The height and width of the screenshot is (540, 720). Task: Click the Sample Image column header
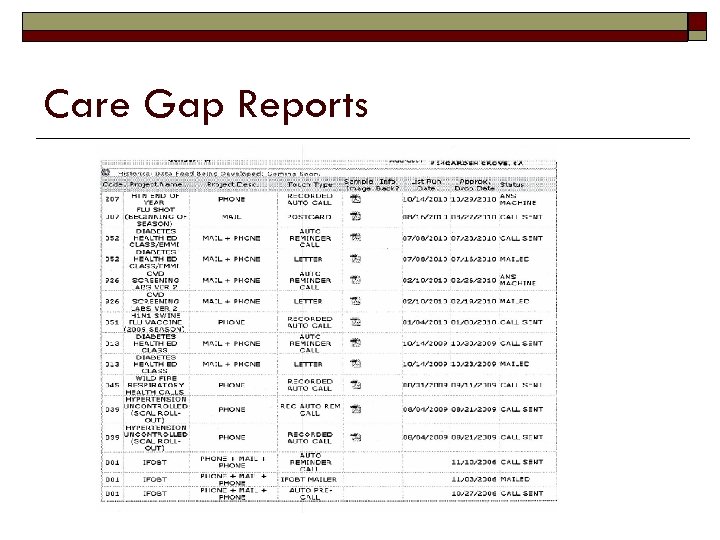(359, 185)
